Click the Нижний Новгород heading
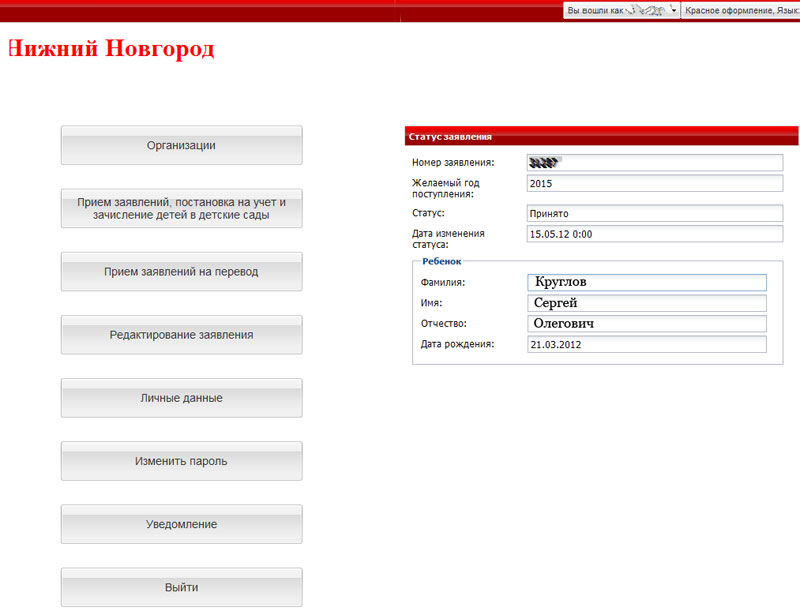The image size is (800, 611). tap(111, 49)
